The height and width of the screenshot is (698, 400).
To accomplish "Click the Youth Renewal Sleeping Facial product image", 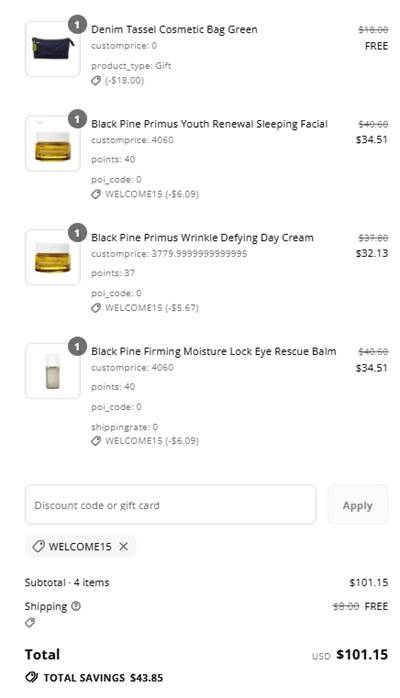I will pos(53,143).
